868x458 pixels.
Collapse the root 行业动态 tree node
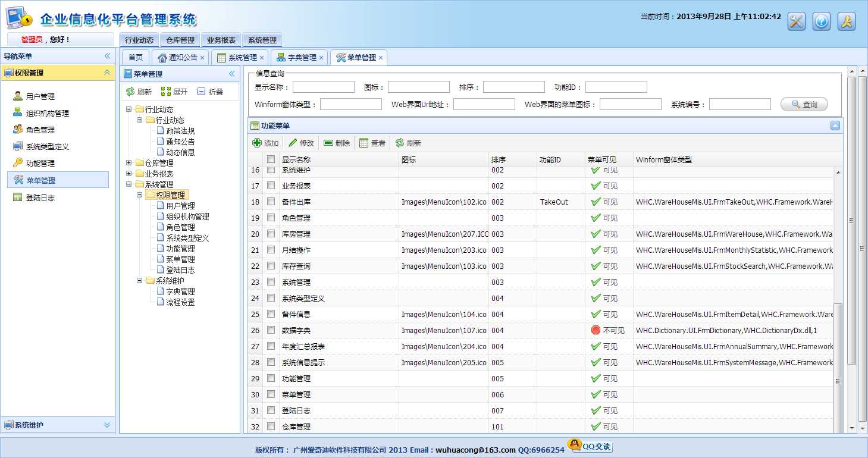click(129, 109)
